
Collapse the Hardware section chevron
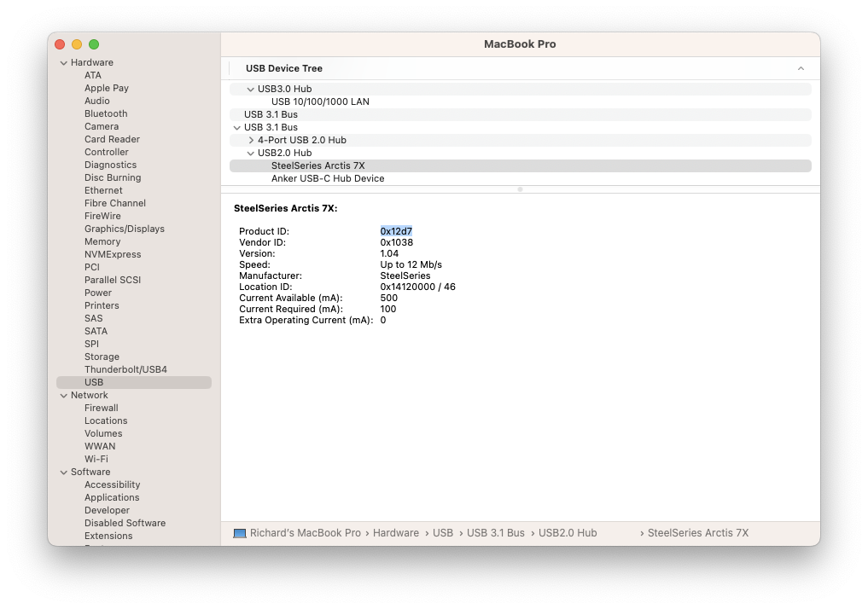pyautogui.click(x=64, y=63)
